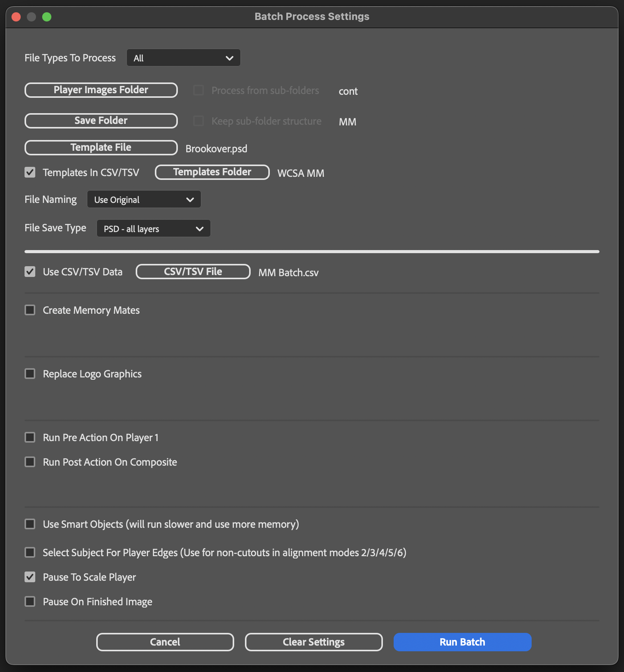Choose a Save Folder
Viewport: 624px width, 672px height.
click(101, 121)
